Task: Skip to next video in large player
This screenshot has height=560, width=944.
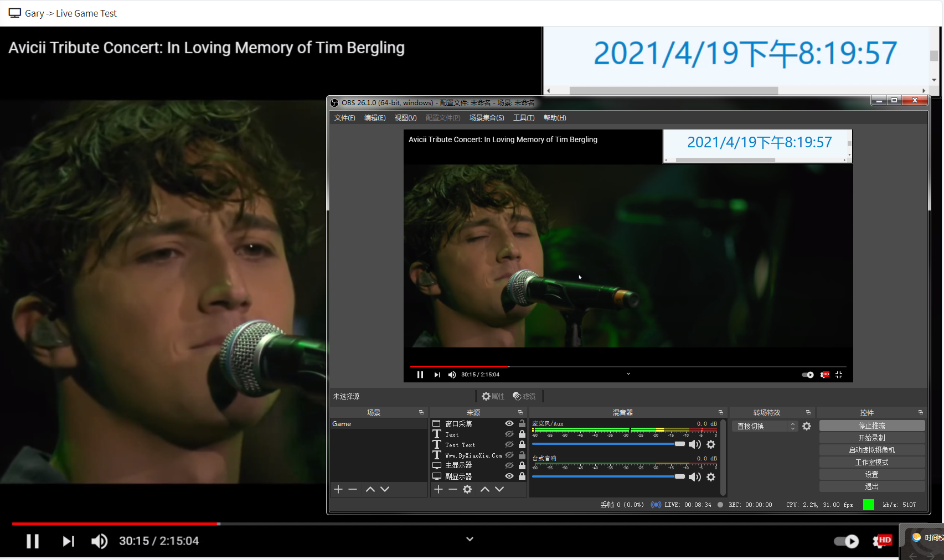Action: point(68,541)
